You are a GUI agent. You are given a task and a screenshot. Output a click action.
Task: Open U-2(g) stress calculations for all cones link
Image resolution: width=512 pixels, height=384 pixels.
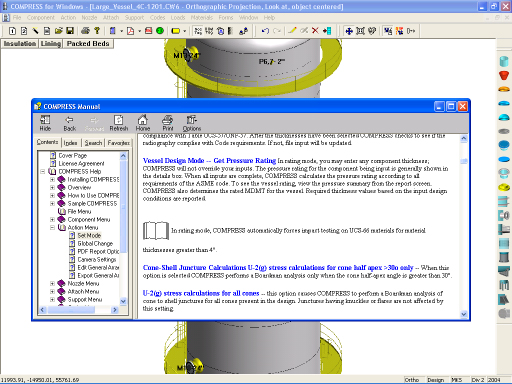[201, 293]
